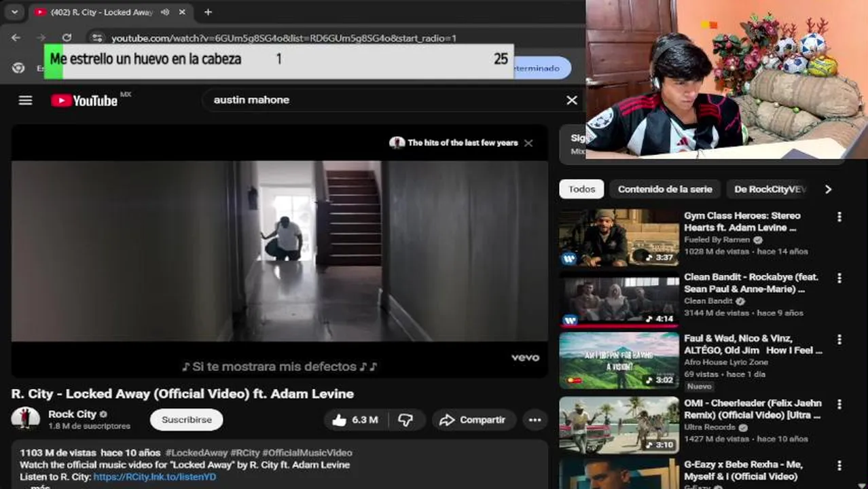Open options for OMI Cheerleader video
This screenshot has width=868, height=489.
click(x=839, y=404)
